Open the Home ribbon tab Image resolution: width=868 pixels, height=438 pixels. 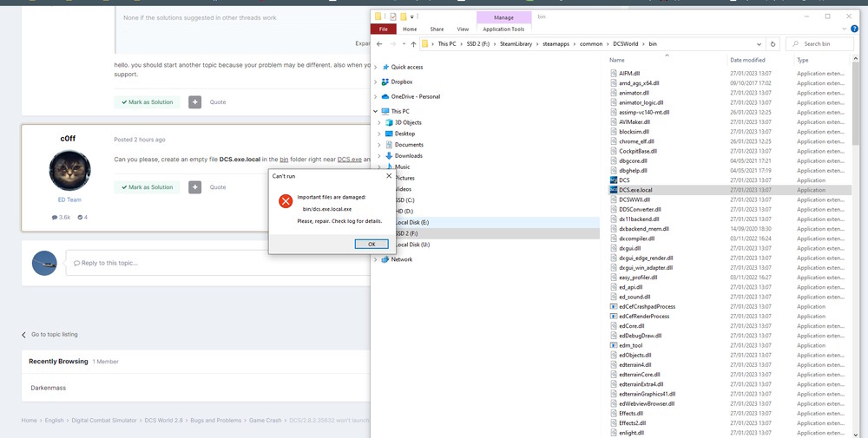(x=410, y=29)
